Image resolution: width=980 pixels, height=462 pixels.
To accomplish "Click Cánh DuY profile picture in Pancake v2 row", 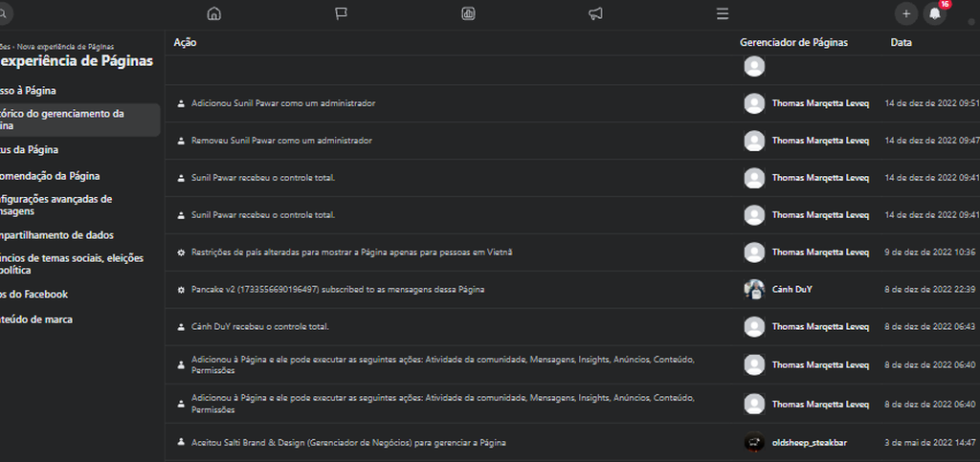I will point(754,290).
